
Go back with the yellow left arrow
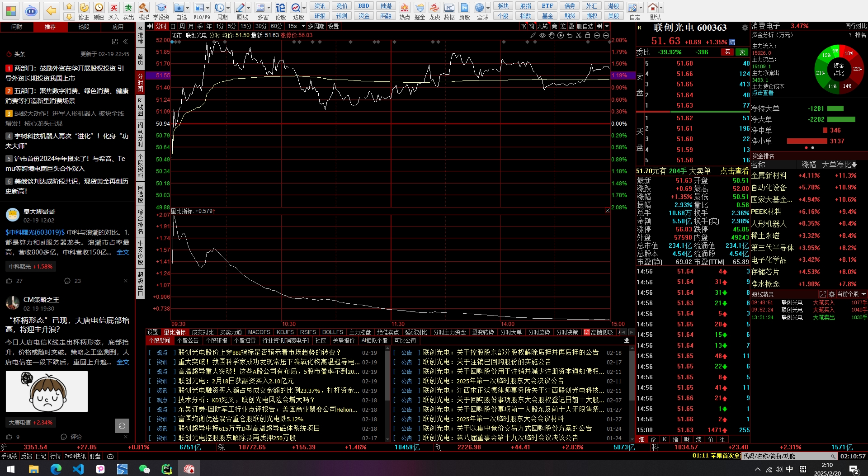pos(51,10)
